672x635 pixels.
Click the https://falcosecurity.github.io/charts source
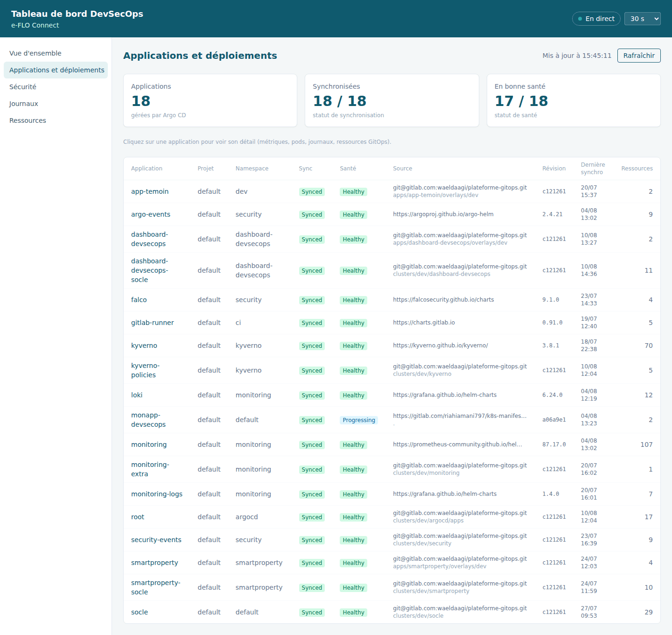(x=443, y=300)
